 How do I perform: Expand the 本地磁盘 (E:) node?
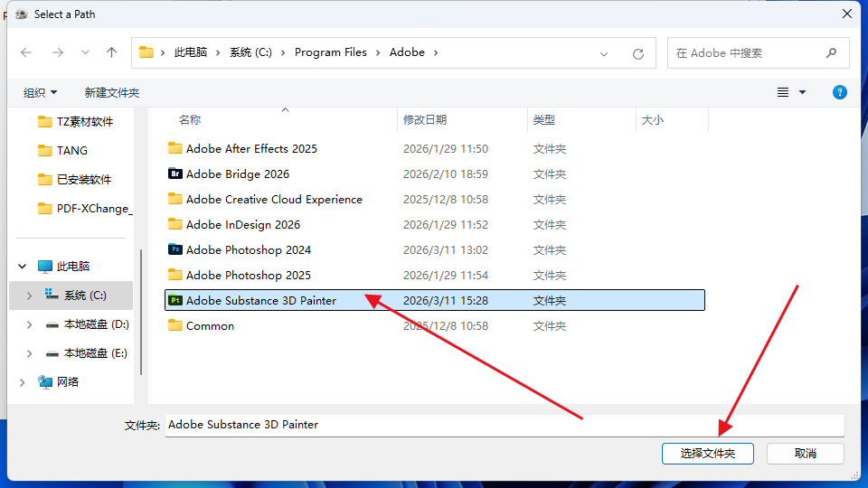click(x=29, y=353)
